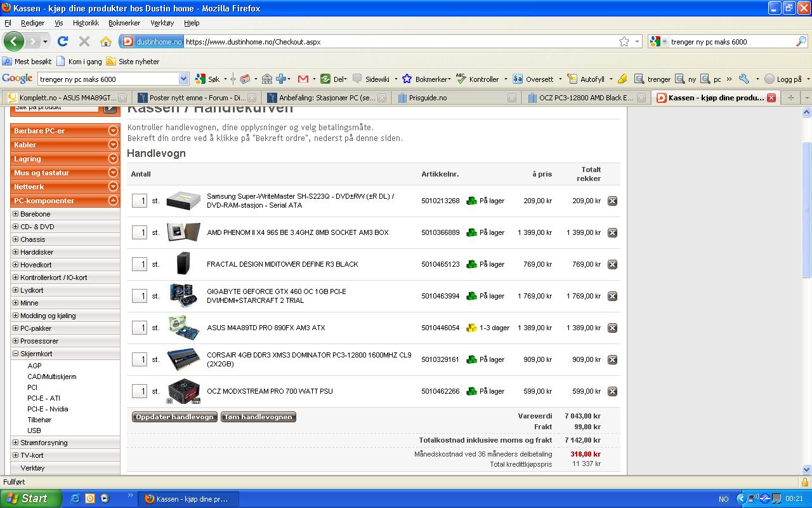
Task: Remove Gigabyte GTX 460 from cart
Action: [612, 296]
